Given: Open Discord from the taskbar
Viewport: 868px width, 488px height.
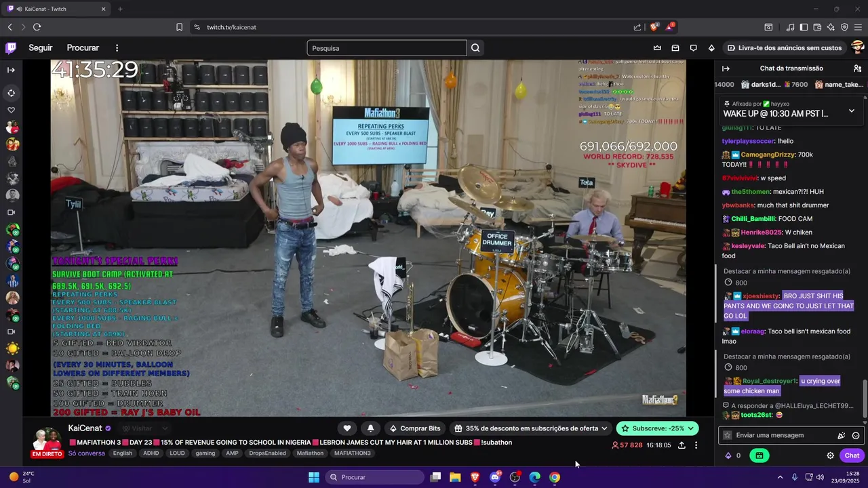Looking at the screenshot, I should (495, 477).
